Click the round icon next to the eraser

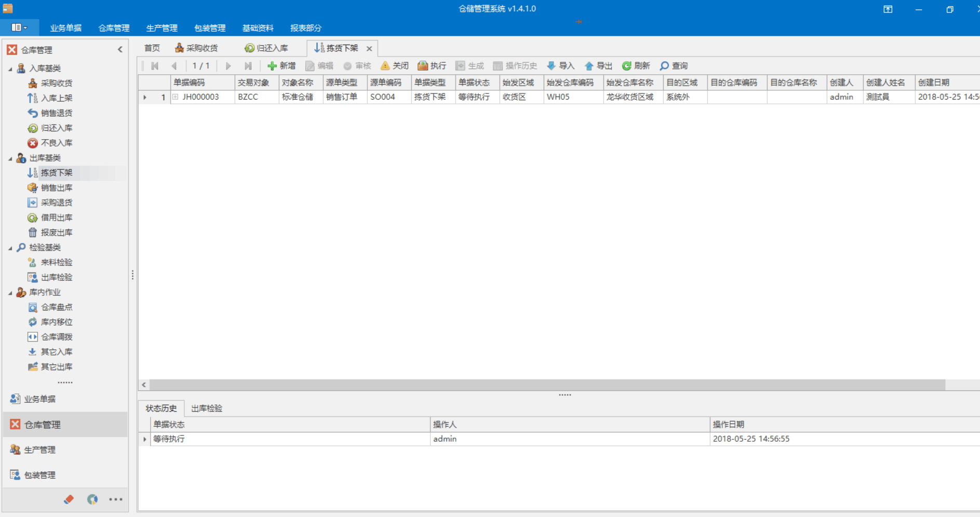[x=92, y=499]
